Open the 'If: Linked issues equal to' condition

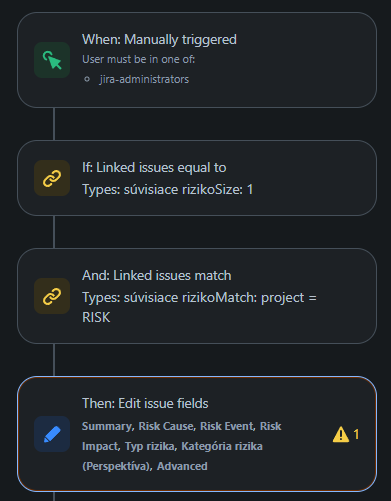(154, 168)
